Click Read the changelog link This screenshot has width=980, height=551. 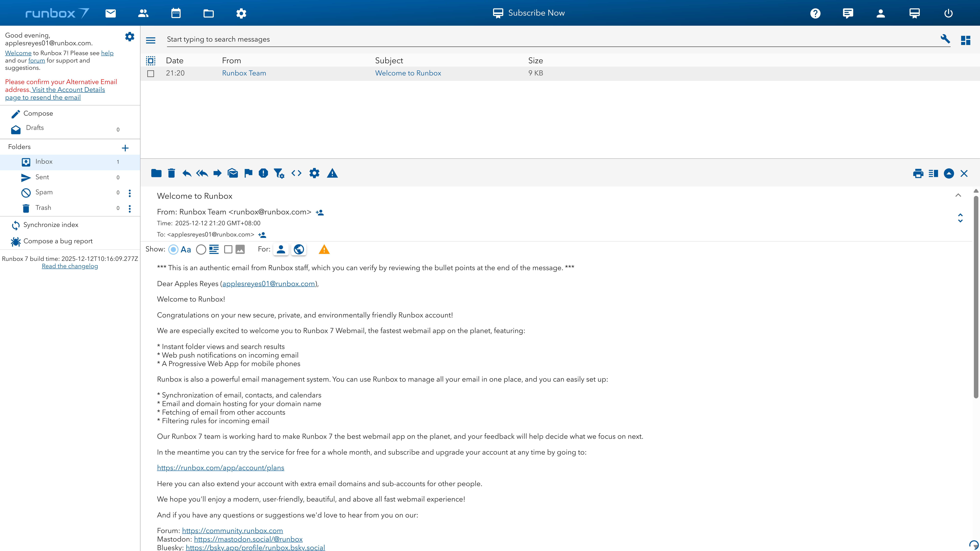70,266
